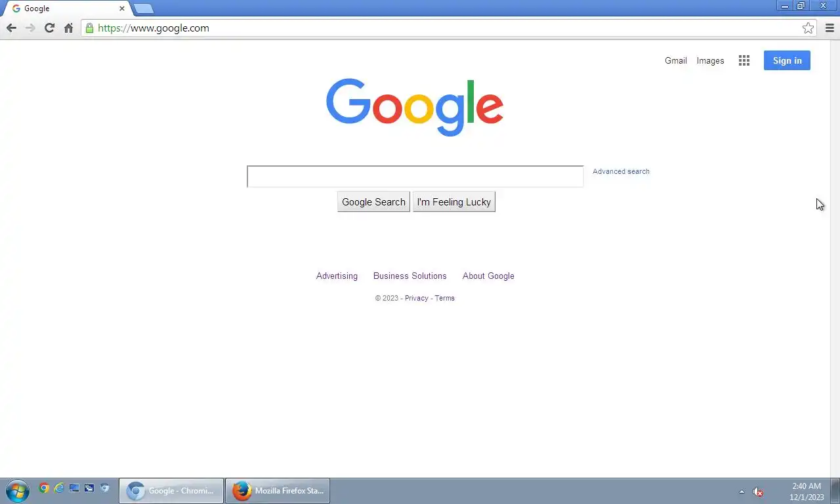Click the muted volume tray icon

click(x=758, y=492)
